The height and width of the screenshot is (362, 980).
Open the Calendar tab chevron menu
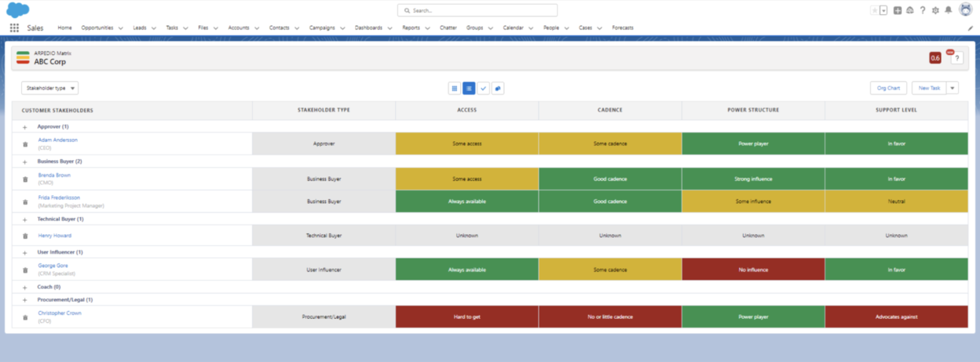tap(531, 28)
